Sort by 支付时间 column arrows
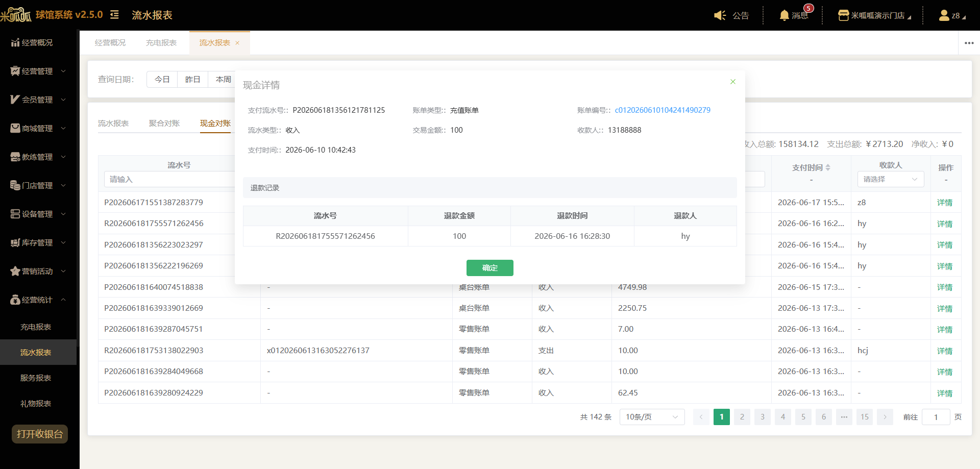Image resolution: width=980 pixels, height=469 pixels. tap(828, 167)
